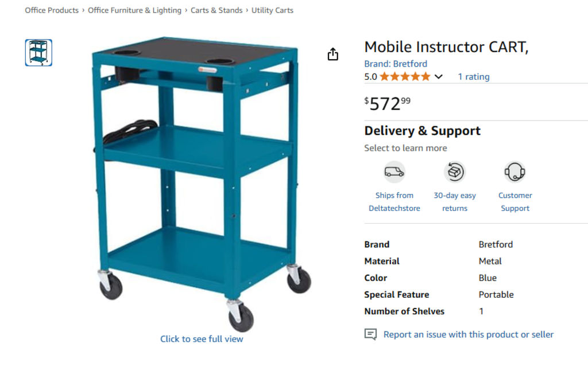Open the Utility Carts breadcrumb
The width and height of the screenshot is (588, 378).
272,10
